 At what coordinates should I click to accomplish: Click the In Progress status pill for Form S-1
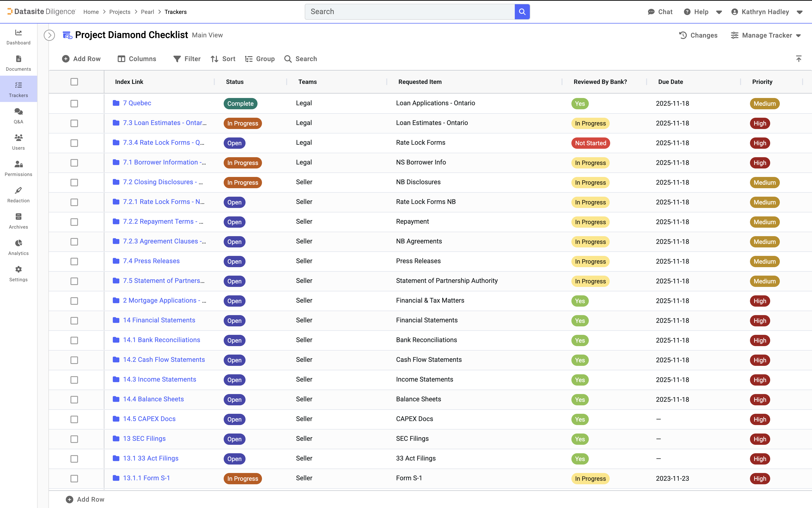tap(242, 478)
